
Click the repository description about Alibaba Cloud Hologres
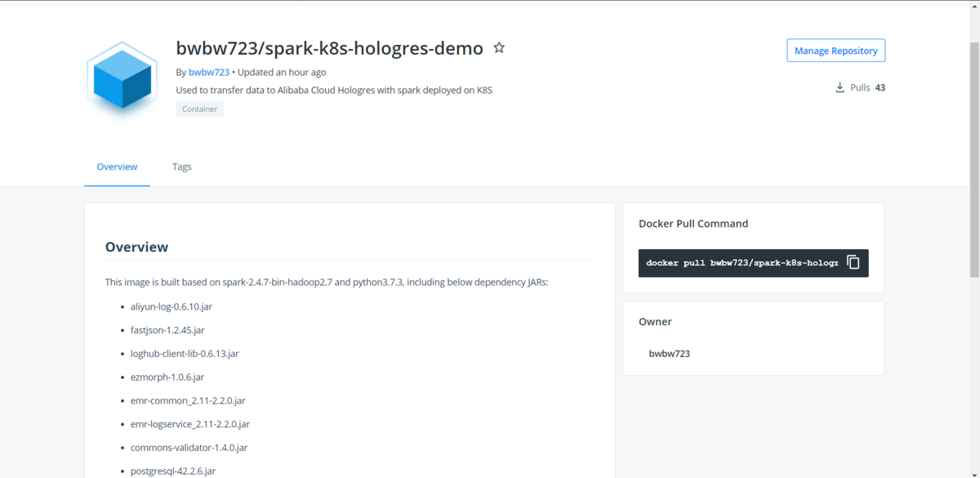click(x=334, y=91)
